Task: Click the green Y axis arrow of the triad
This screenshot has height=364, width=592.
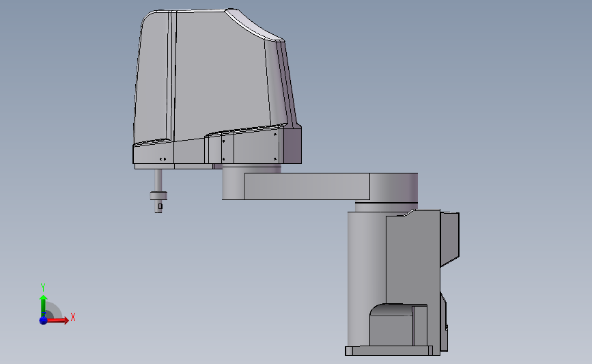Action: pyautogui.click(x=43, y=306)
